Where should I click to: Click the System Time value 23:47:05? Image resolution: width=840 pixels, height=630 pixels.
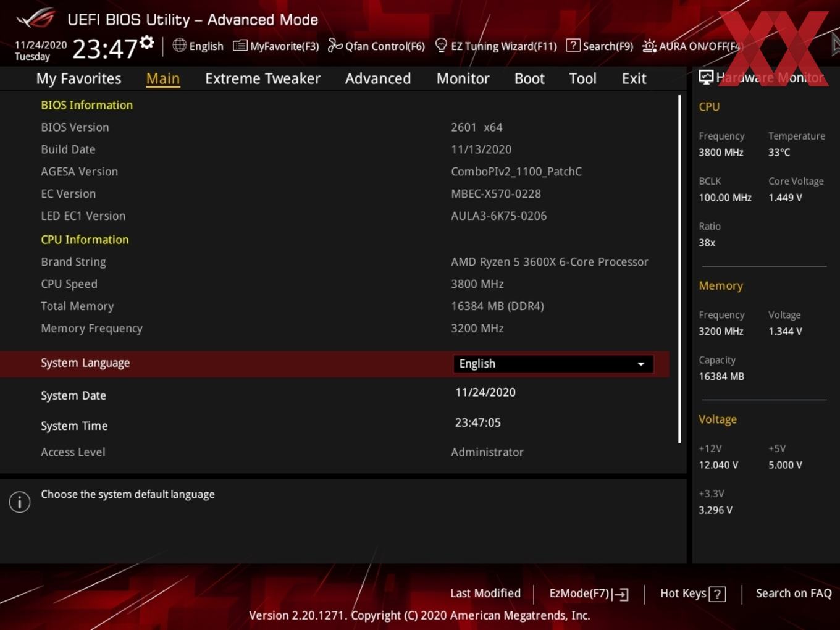coord(478,422)
